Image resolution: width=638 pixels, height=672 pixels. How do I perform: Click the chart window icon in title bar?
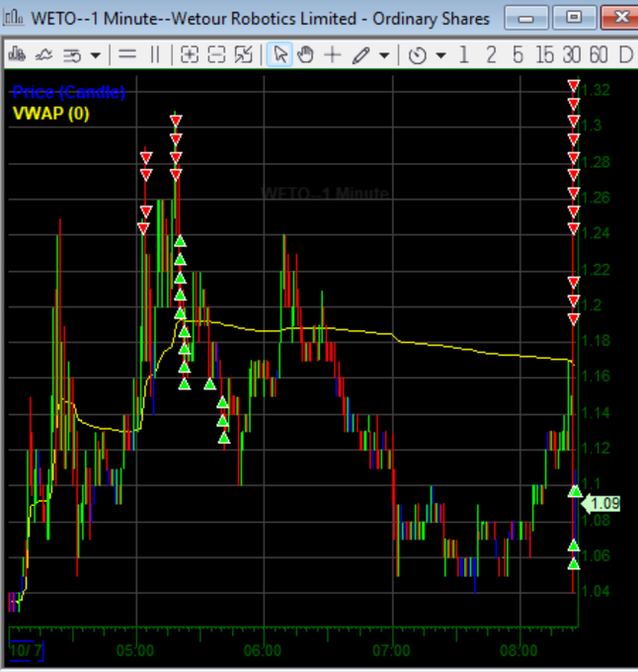click(x=14, y=18)
